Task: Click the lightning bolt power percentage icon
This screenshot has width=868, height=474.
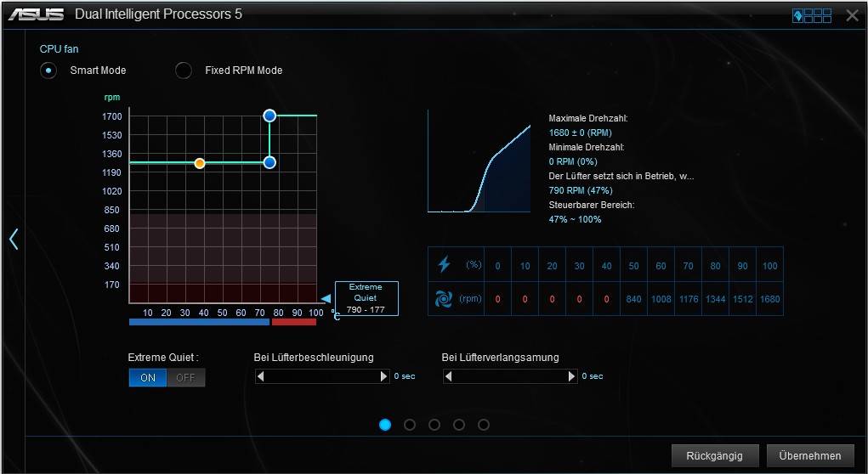Action: point(444,264)
